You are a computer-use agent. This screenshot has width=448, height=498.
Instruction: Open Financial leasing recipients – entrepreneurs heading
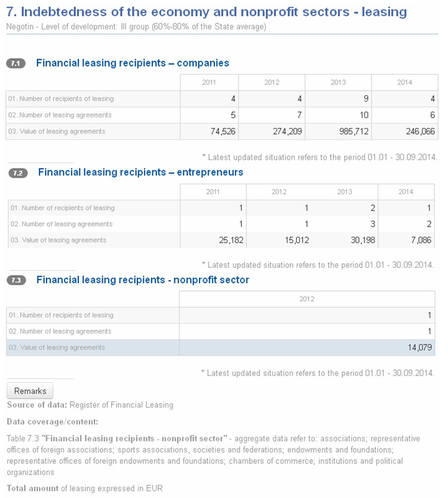pyautogui.click(x=140, y=172)
